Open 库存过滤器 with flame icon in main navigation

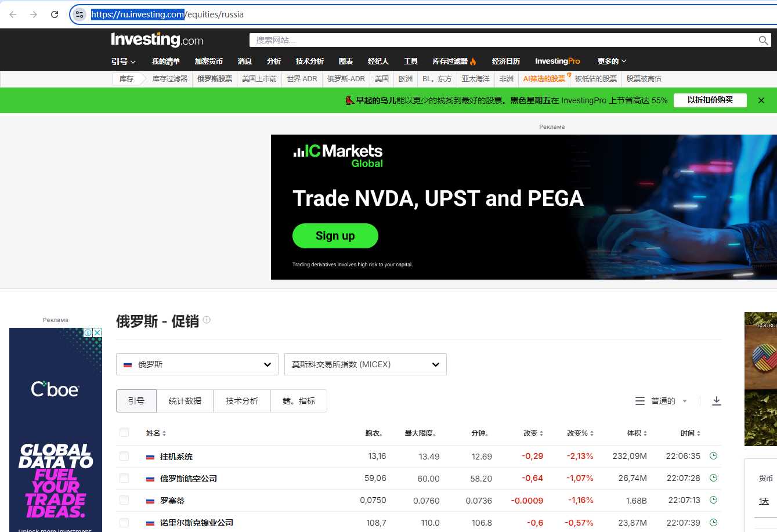click(x=454, y=61)
